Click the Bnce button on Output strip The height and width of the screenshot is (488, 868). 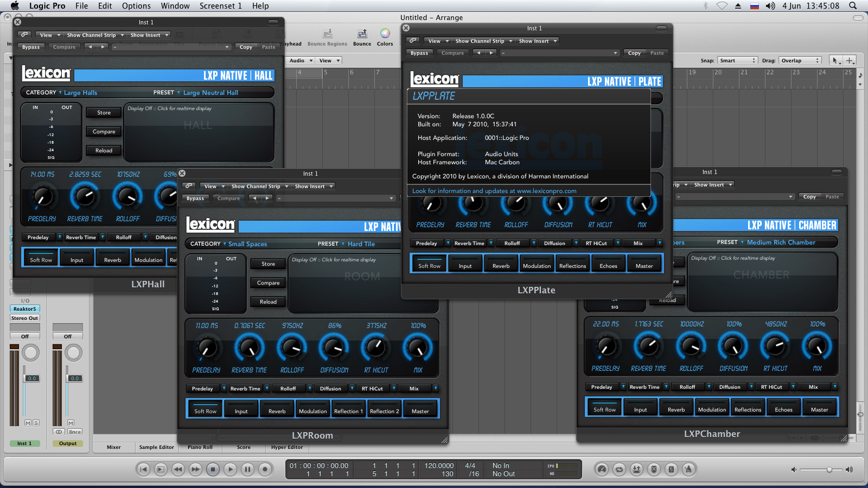(x=75, y=432)
